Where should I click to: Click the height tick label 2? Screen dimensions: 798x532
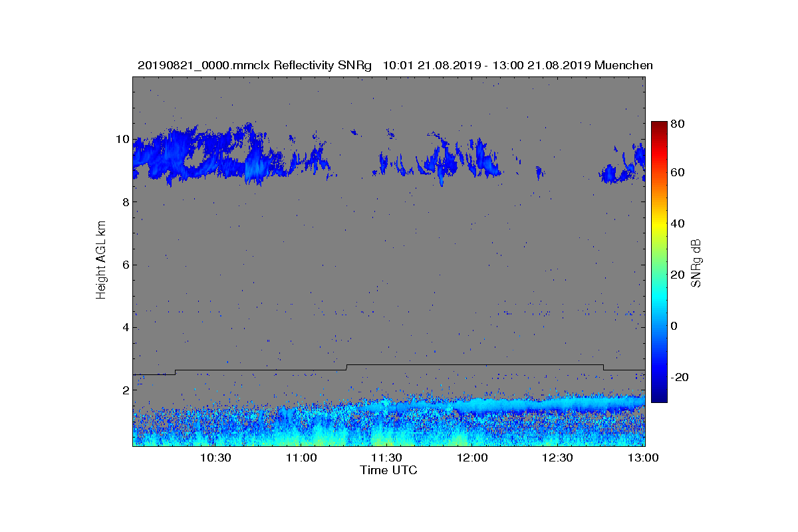pyautogui.click(x=125, y=390)
